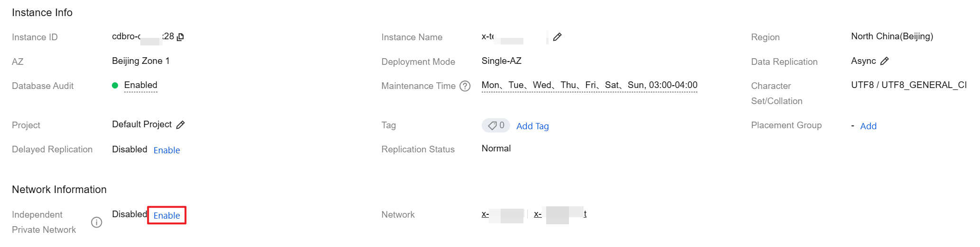Image resolution: width=980 pixels, height=247 pixels.
Task: Add a Placement Group
Action: click(868, 126)
